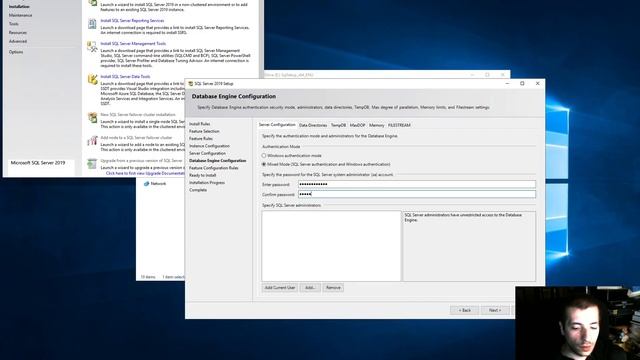Select Feature Selection step in sidebar

tap(204, 131)
